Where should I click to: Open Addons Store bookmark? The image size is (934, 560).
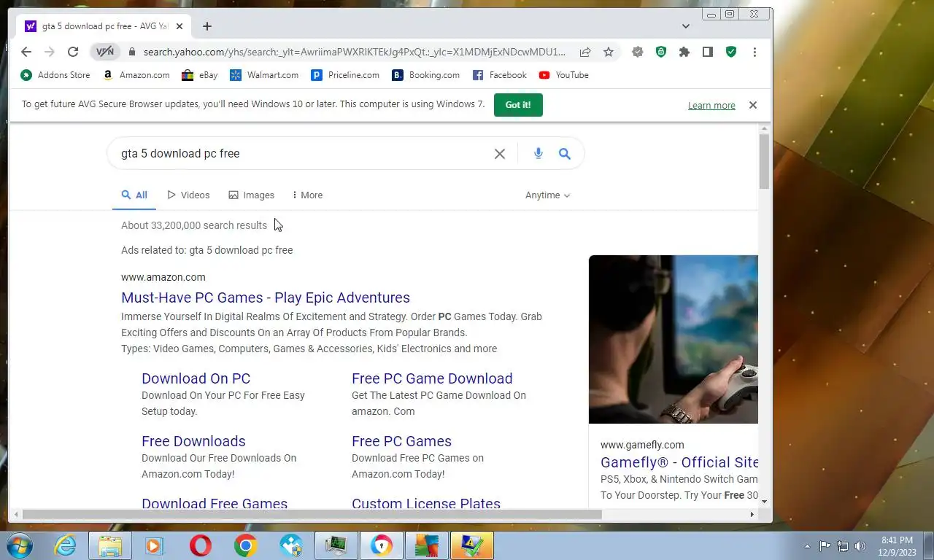[x=55, y=75]
